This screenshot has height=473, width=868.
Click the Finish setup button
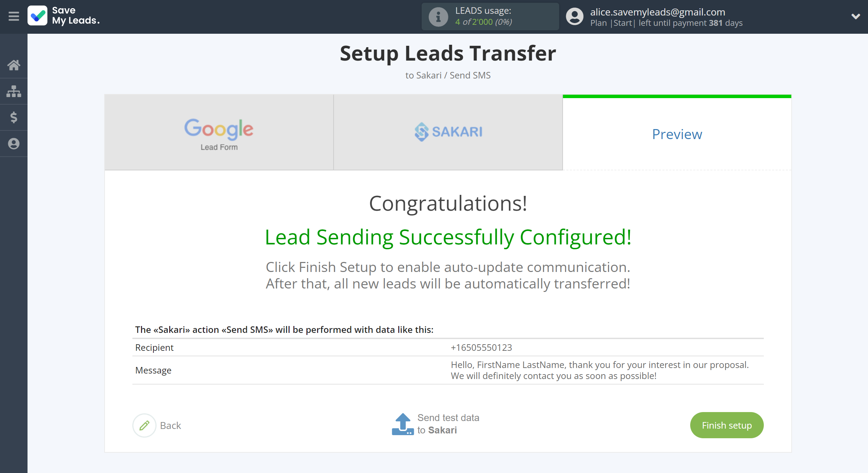[726, 425]
